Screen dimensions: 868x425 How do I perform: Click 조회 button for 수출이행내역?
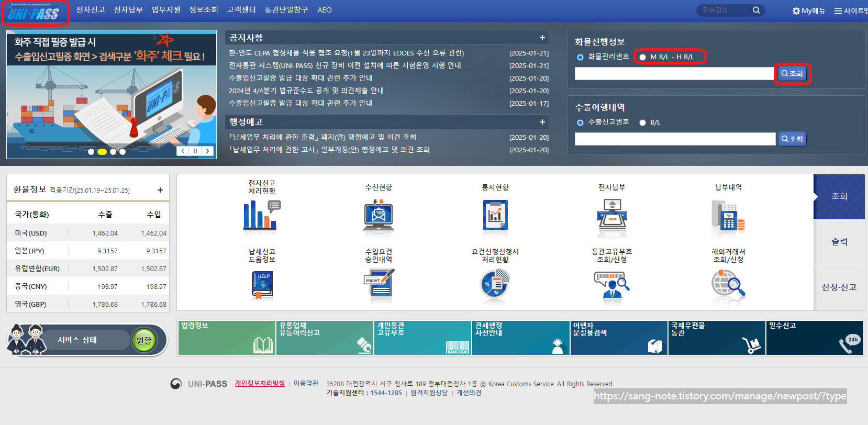point(792,139)
